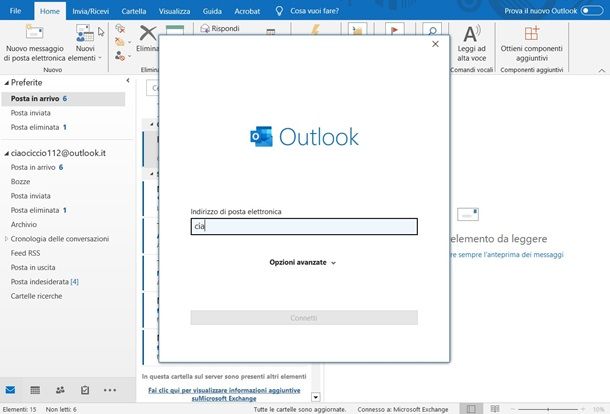Switch to the Invia/Ricevi tab

point(91,11)
